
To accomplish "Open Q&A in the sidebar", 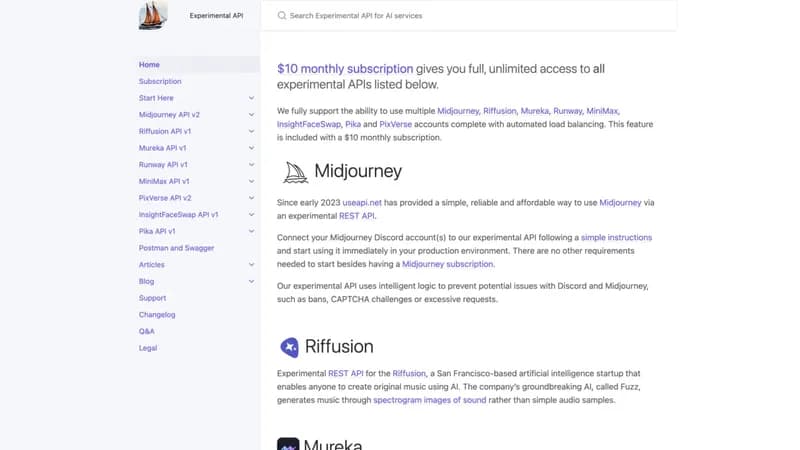I will click(146, 331).
